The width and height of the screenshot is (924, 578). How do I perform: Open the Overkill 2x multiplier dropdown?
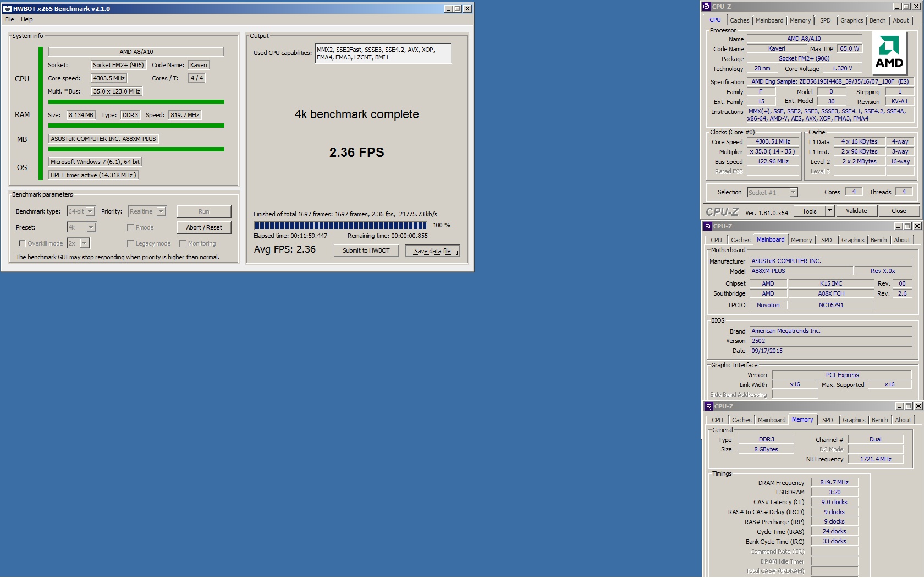pyautogui.click(x=85, y=243)
